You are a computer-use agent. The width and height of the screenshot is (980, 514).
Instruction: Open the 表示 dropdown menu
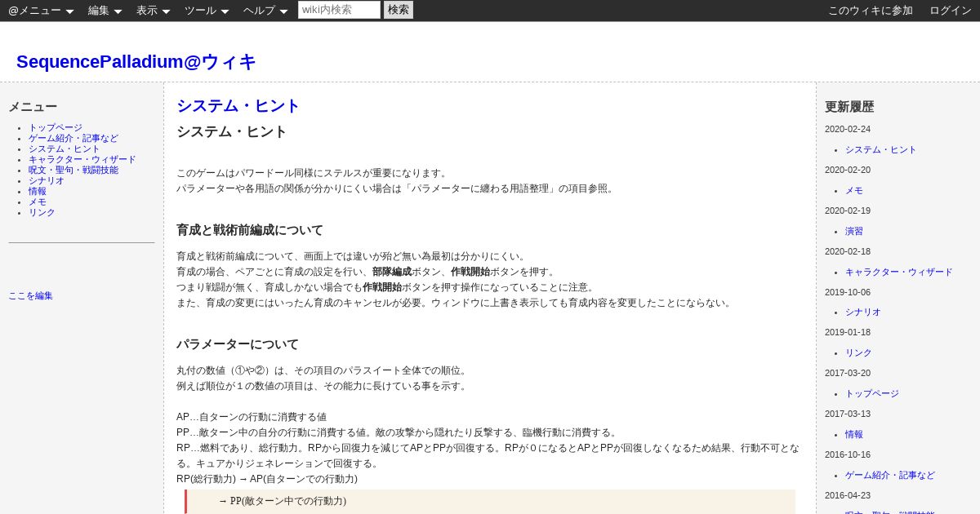153,11
